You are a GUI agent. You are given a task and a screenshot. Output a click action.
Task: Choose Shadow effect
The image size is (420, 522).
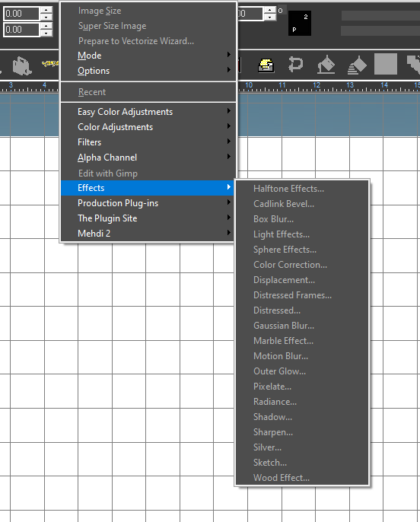click(x=302, y=417)
